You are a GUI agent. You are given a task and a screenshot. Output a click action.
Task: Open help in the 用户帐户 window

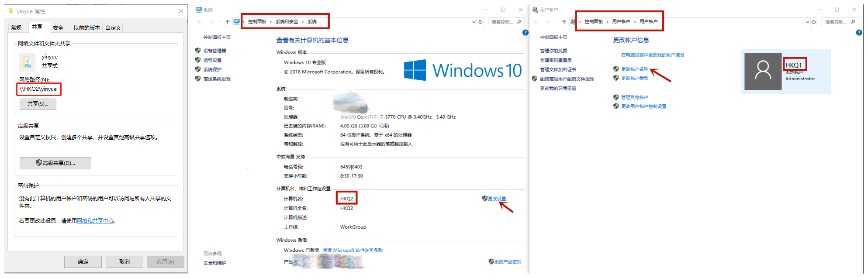coord(859,33)
